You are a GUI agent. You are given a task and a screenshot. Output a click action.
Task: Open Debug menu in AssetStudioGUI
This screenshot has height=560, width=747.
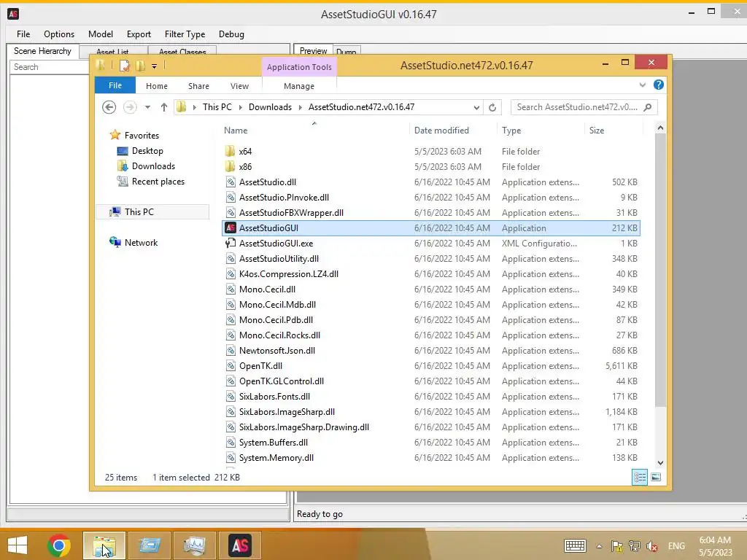click(231, 34)
